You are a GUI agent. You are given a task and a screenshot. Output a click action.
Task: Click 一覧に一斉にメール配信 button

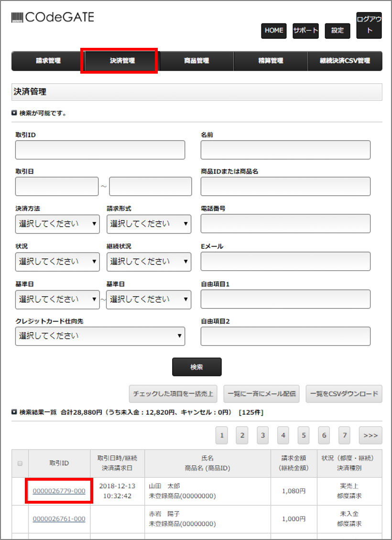(261, 394)
